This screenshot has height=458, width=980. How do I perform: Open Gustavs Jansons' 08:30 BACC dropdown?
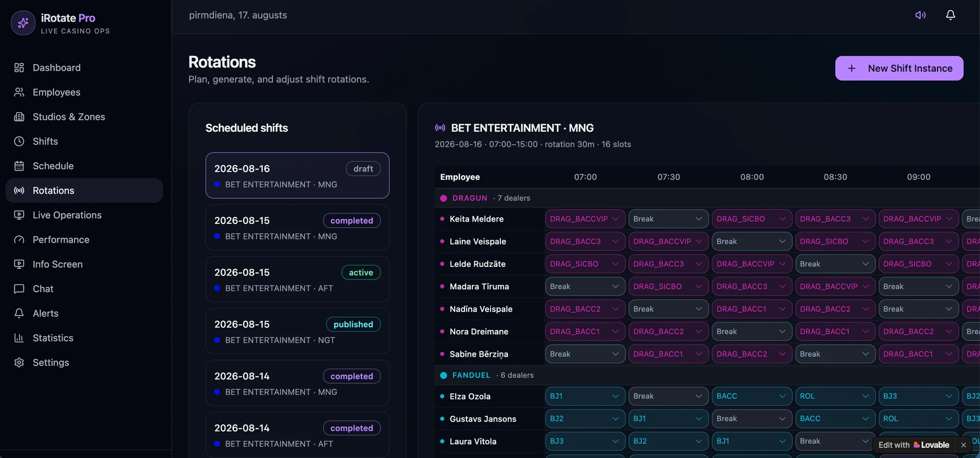pyautogui.click(x=835, y=419)
